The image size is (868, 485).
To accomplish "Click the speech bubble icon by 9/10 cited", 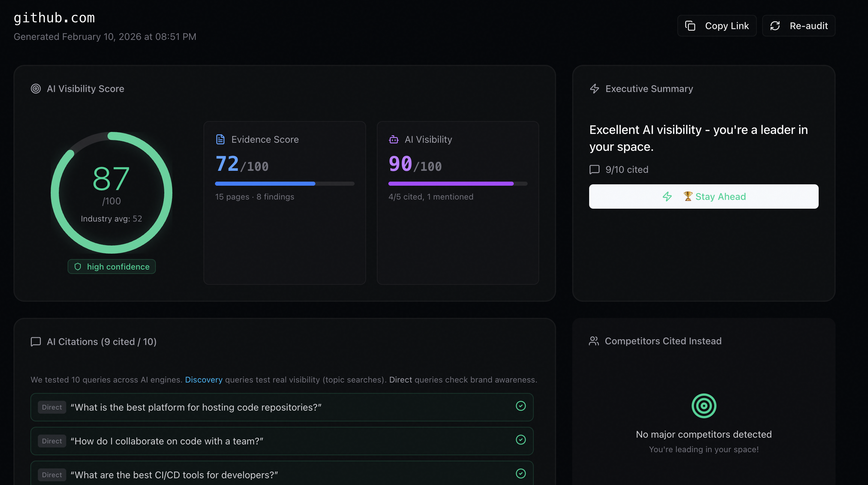I will coord(595,169).
